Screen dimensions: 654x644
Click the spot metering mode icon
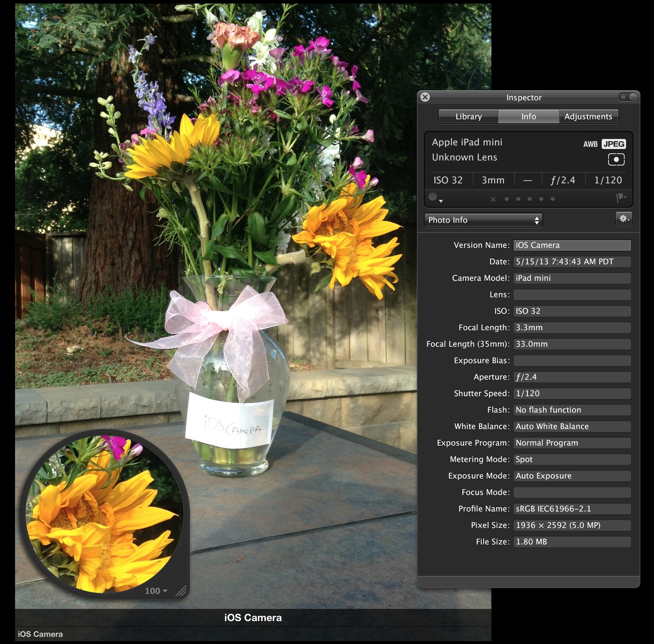point(616,160)
